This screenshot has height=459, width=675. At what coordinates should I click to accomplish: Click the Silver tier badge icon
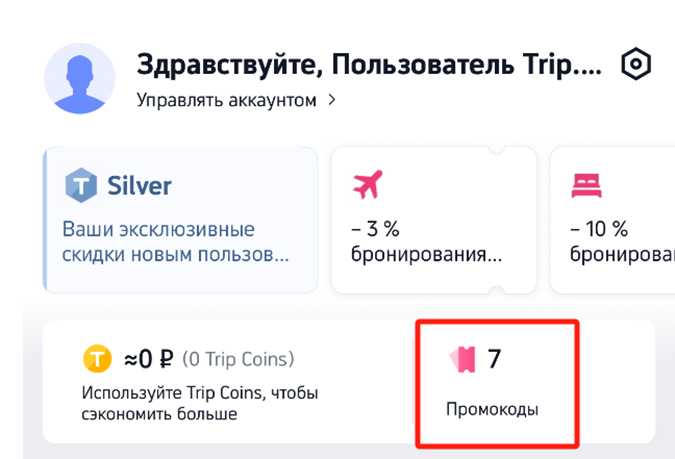pyautogui.click(x=80, y=186)
